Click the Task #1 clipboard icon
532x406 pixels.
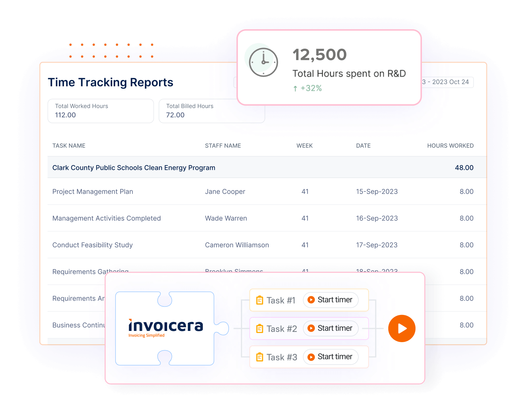pos(260,300)
